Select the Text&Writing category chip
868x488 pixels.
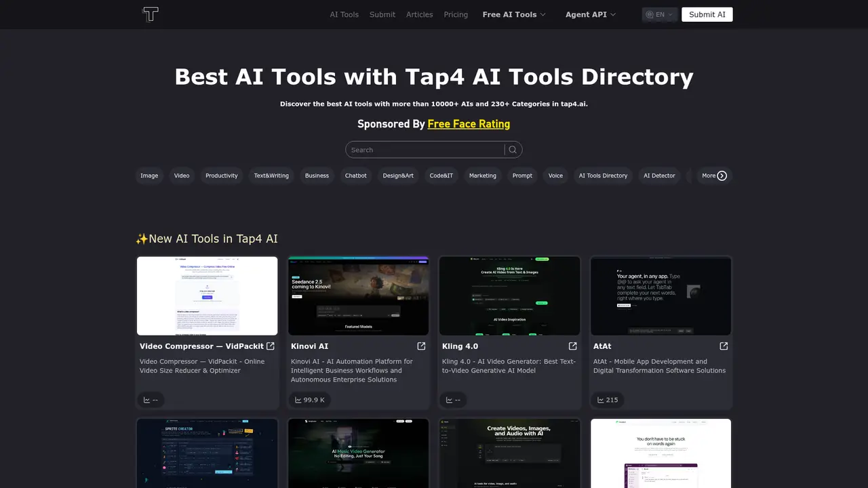pos(271,176)
